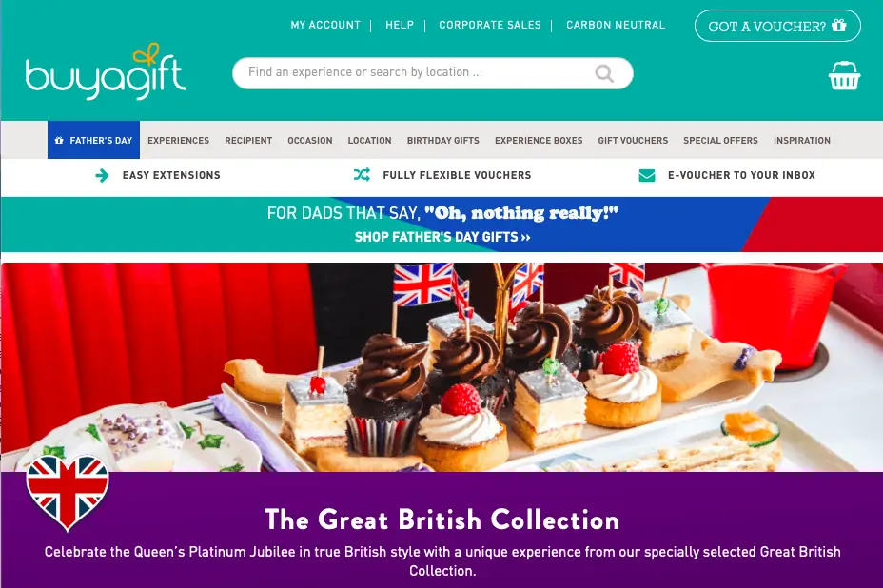Open the Location menu item
The height and width of the screenshot is (588, 883).
(x=369, y=140)
